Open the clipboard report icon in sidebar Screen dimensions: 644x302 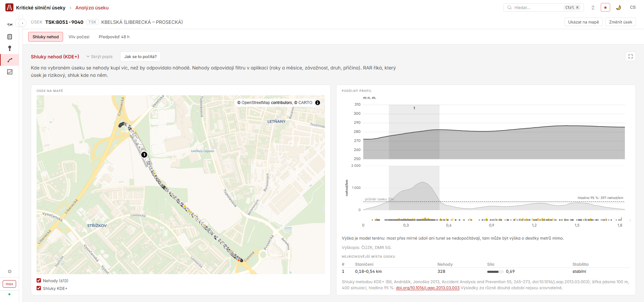click(10, 37)
